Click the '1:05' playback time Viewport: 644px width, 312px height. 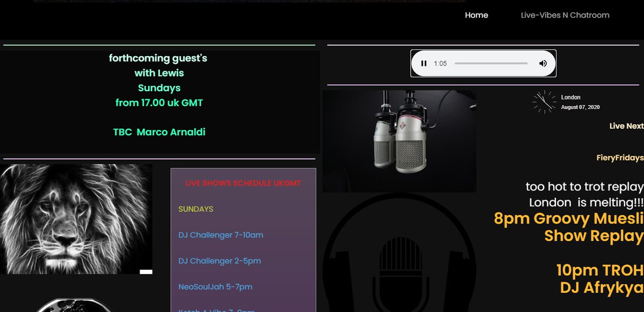click(440, 63)
